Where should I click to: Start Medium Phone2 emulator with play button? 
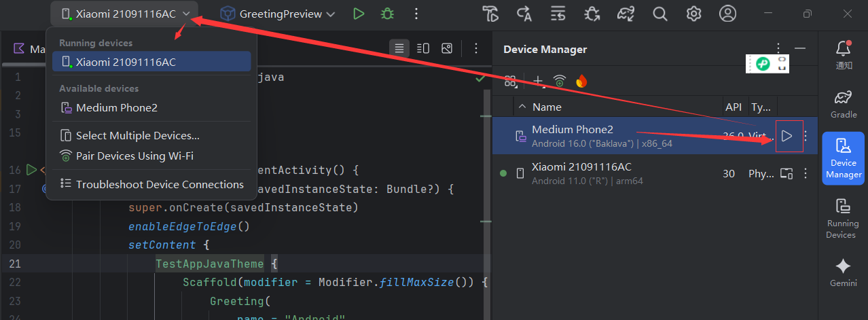click(786, 136)
